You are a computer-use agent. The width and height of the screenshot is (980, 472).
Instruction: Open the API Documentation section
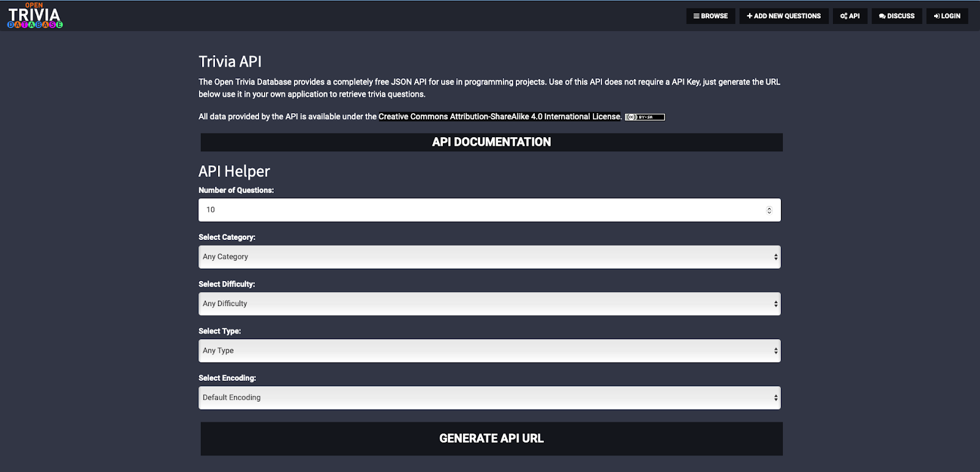[491, 142]
